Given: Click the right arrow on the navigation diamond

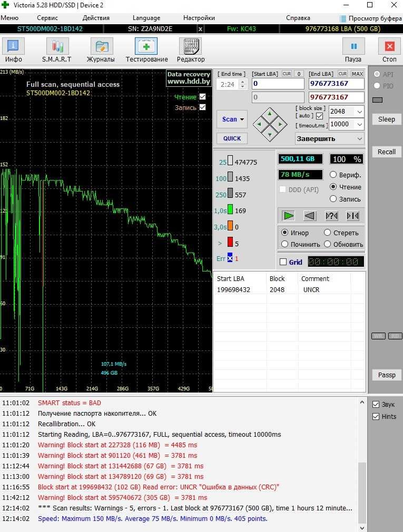Looking at the screenshot, I should (280, 124).
